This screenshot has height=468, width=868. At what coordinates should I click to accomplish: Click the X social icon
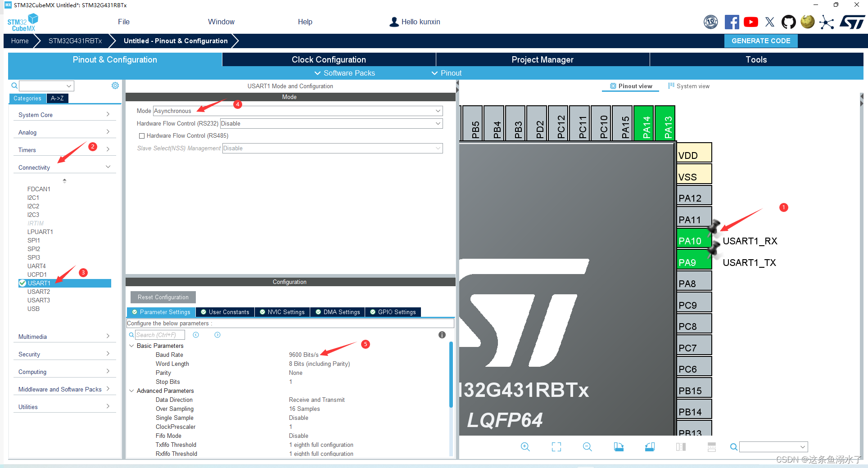coord(770,22)
